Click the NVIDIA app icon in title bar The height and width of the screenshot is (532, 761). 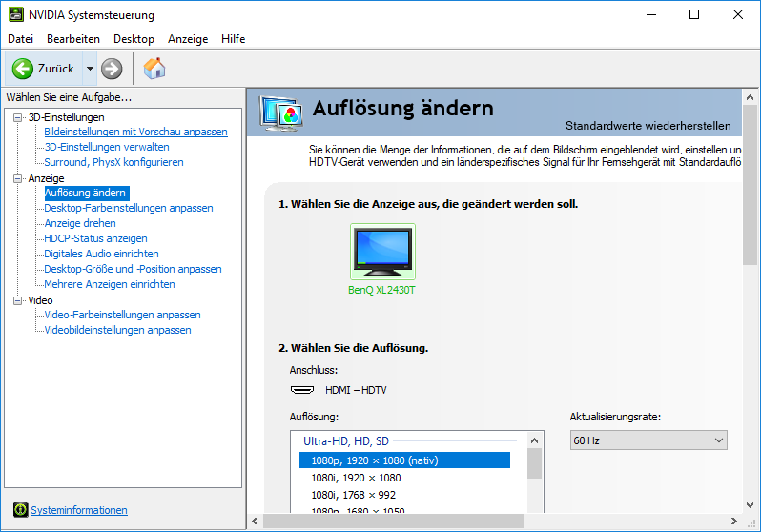[x=16, y=15]
